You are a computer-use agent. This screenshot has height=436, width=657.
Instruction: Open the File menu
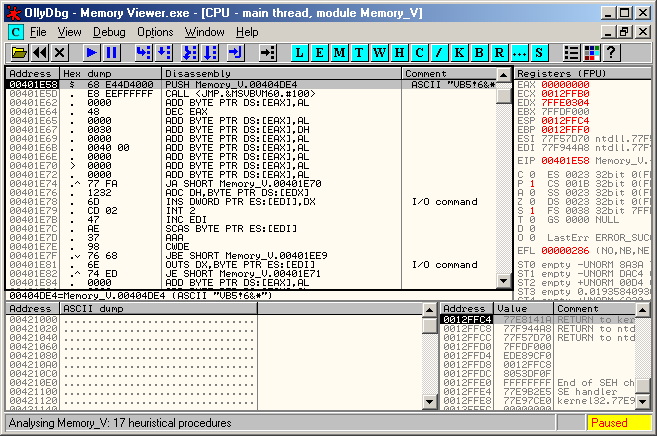(38, 32)
